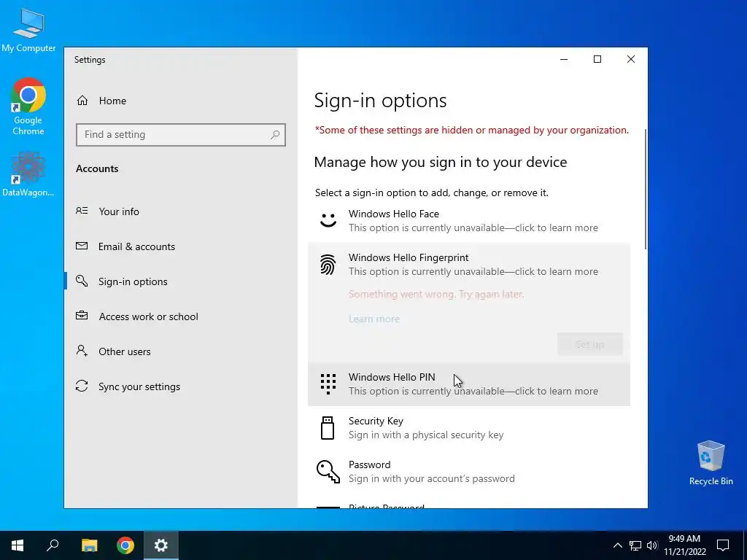Click the Set up button
The width and height of the screenshot is (747, 560).
coord(589,344)
